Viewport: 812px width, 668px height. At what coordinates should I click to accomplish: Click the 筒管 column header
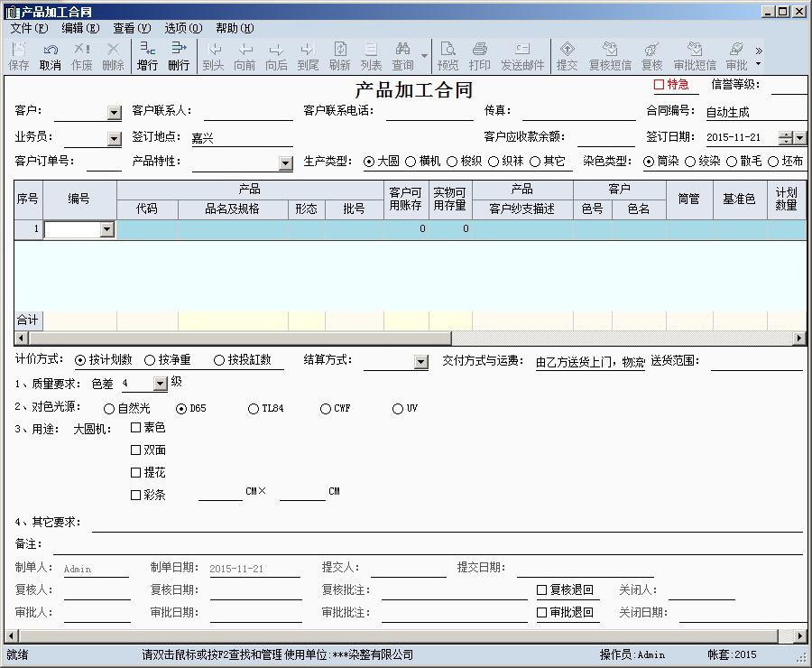coord(689,199)
